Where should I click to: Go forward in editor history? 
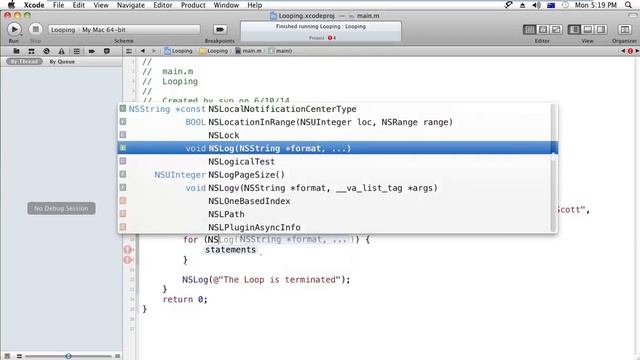click(154, 51)
